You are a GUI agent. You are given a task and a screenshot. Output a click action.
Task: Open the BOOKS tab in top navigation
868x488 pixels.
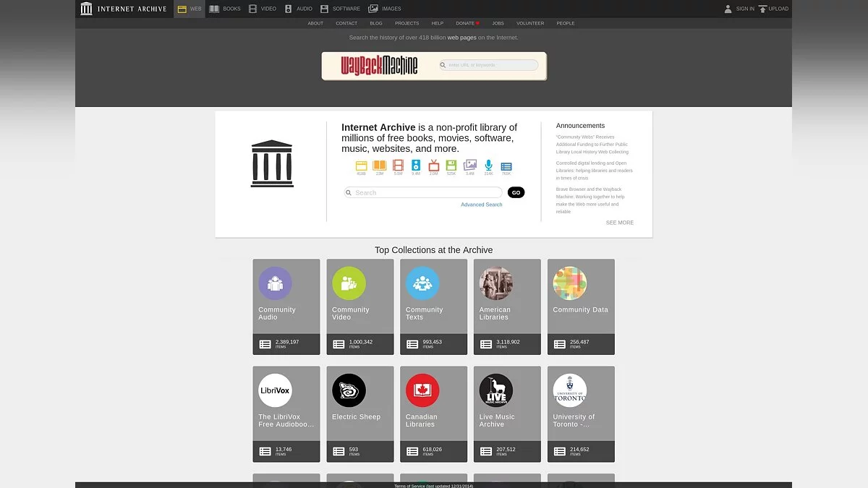pos(225,9)
